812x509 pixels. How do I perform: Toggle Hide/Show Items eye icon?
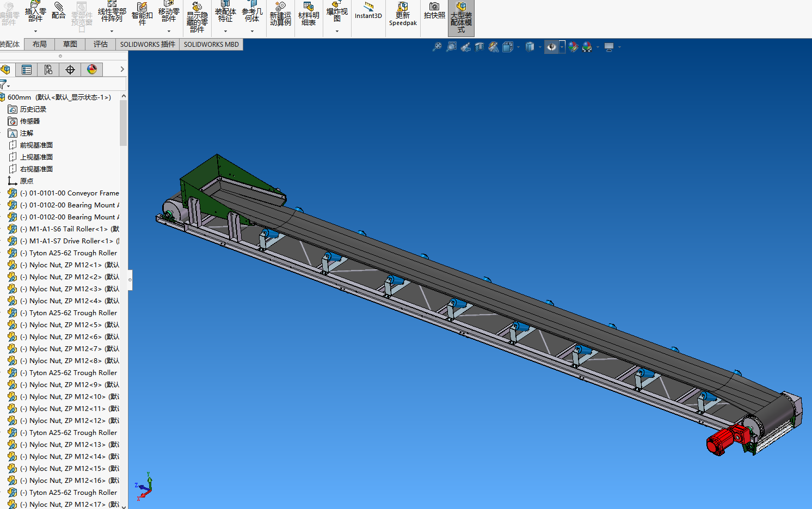pyautogui.click(x=552, y=47)
